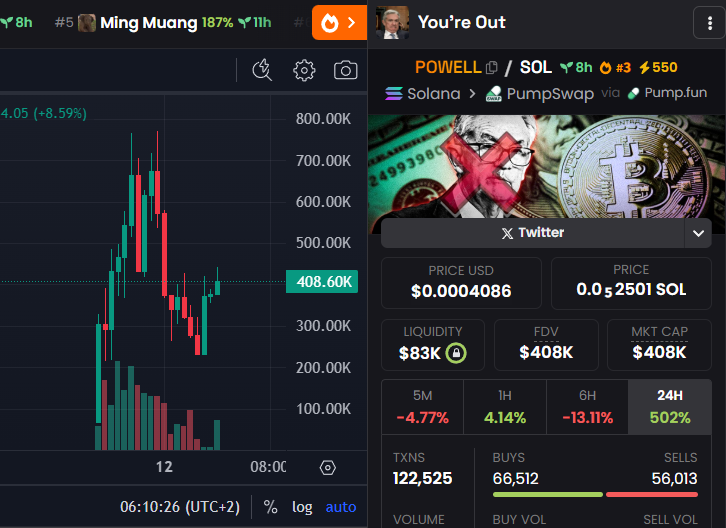726x528 pixels.
Task: Click the 187% gain on Ming Muang
Action: pos(218,23)
